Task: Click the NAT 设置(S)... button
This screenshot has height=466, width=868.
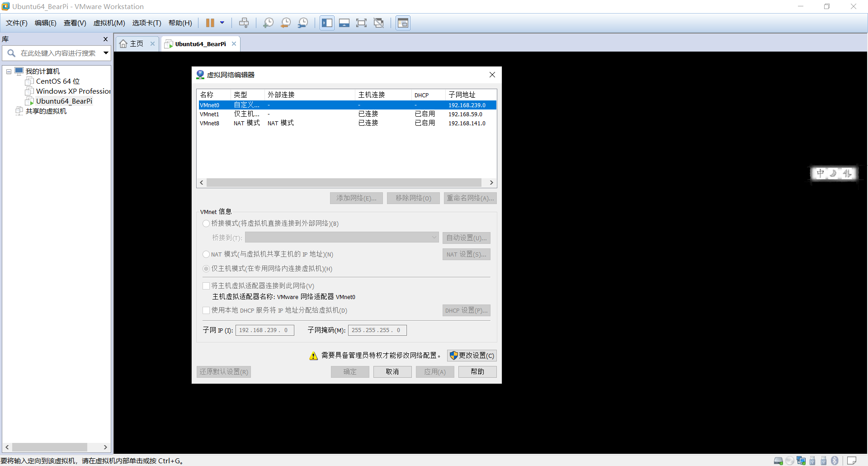Action: [467, 254]
